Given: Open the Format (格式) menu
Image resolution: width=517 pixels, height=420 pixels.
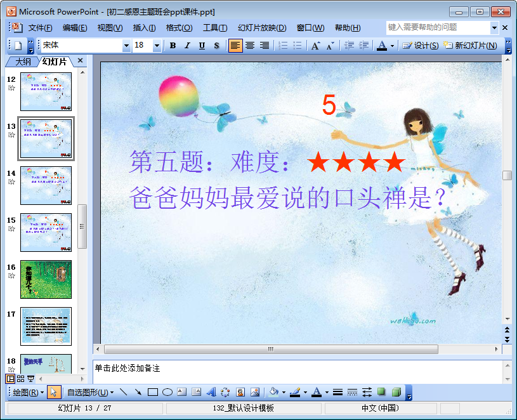Looking at the screenshot, I should [x=179, y=28].
